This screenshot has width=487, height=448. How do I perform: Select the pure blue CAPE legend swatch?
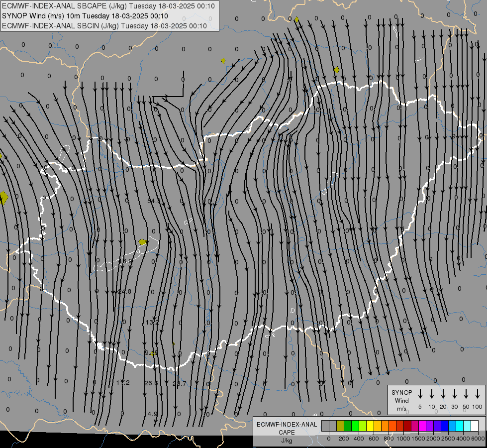click(x=444, y=426)
